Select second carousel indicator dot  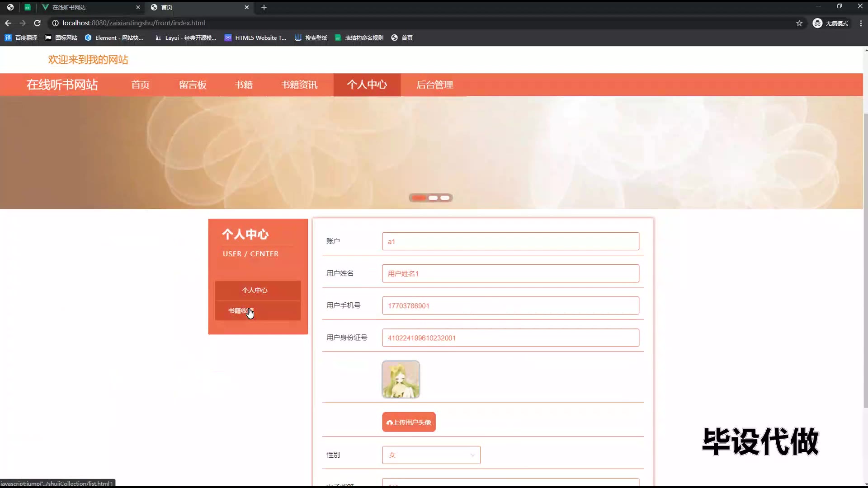click(x=433, y=198)
